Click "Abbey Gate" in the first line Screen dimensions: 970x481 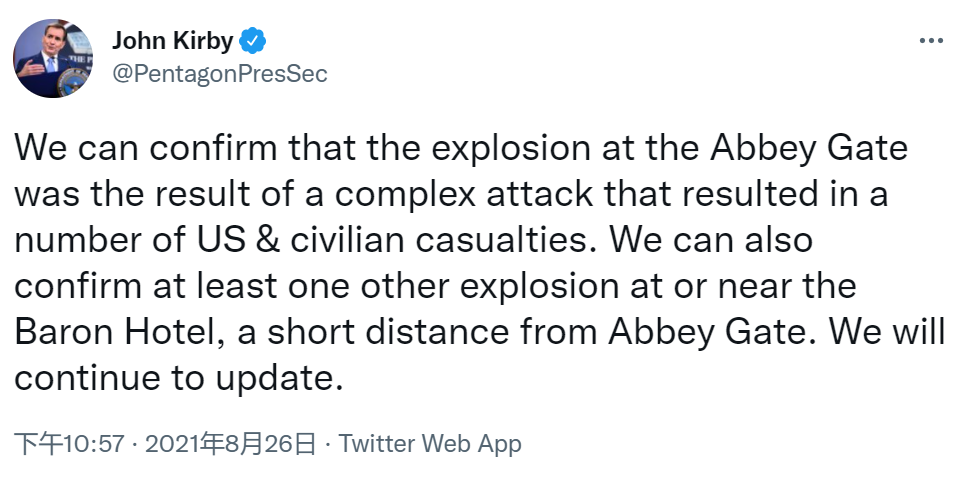pos(809,149)
